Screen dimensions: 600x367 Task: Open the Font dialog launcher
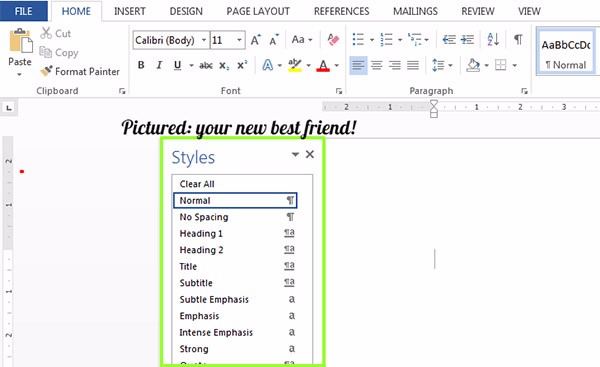(x=339, y=91)
